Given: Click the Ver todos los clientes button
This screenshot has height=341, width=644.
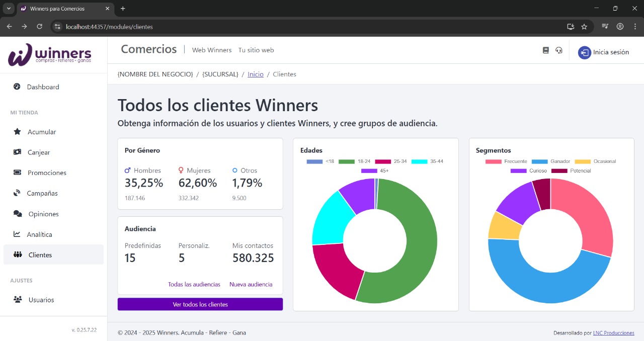Looking at the screenshot, I should (200, 304).
